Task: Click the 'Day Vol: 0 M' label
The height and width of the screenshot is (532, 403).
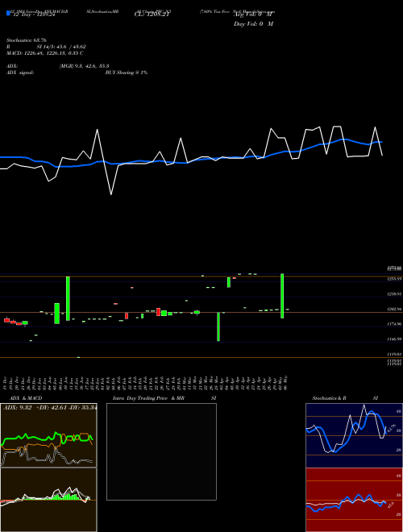Action: (x=253, y=24)
